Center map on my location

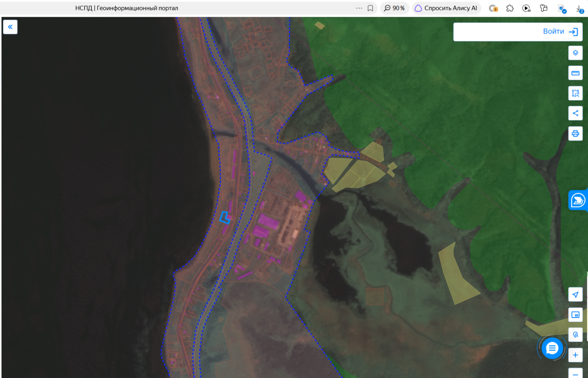[x=575, y=295]
